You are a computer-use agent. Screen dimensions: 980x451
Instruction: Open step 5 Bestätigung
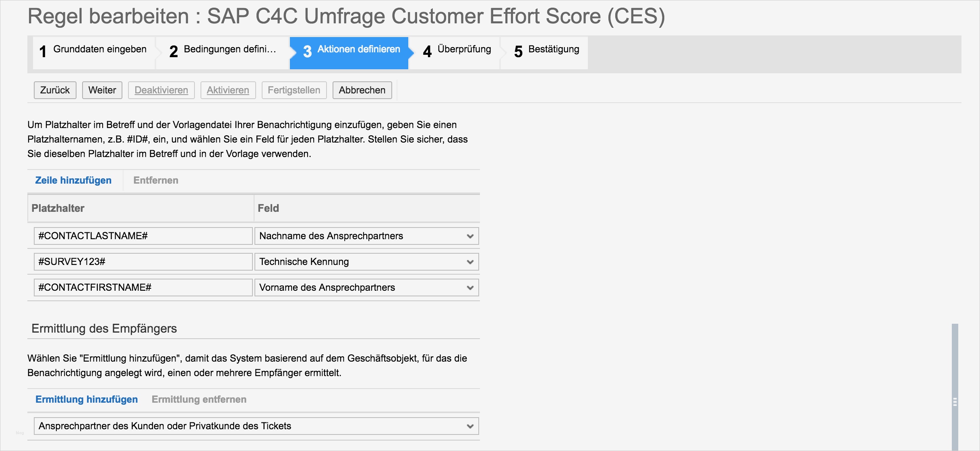click(546, 50)
